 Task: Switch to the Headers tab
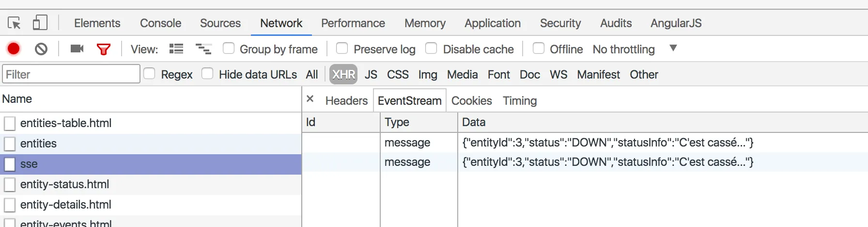point(346,100)
